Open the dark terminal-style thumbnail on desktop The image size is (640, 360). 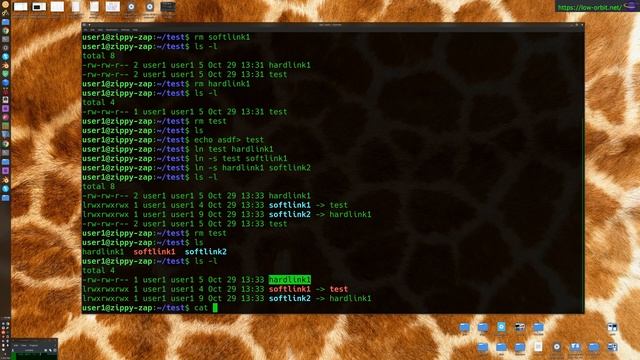click(168, 7)
